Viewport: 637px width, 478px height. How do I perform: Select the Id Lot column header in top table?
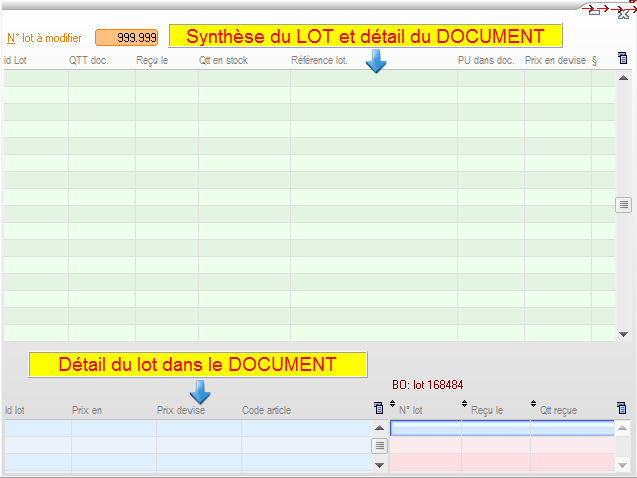click(x=16, y=61)
